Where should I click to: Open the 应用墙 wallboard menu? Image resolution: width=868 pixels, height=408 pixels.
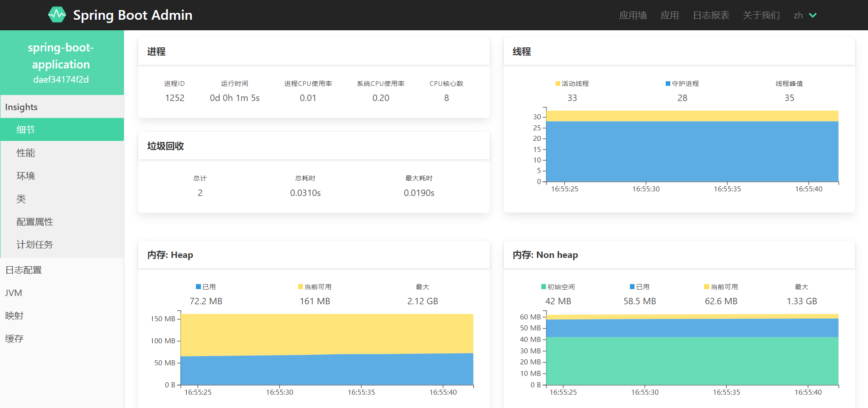click(633, 15)
